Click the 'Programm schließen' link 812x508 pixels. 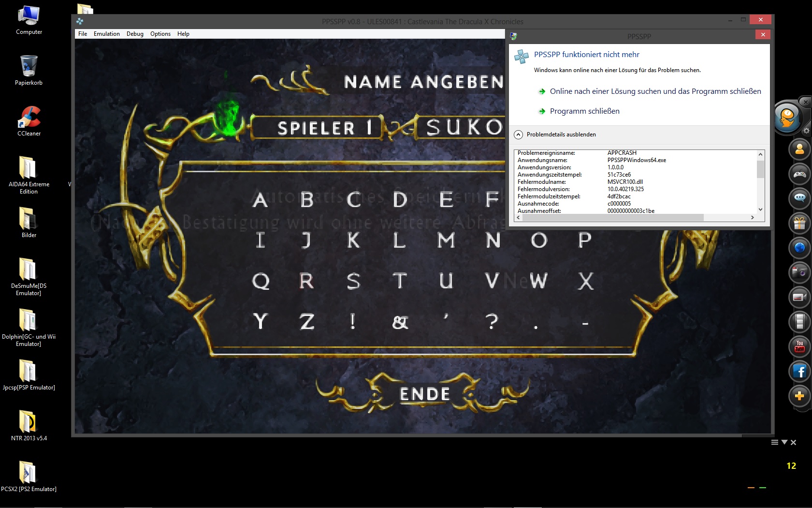tap(585, 111)
